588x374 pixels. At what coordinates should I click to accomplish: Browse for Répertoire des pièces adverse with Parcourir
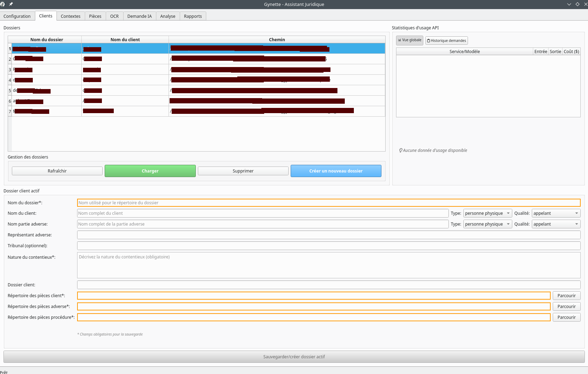click(x=566, y=307)
